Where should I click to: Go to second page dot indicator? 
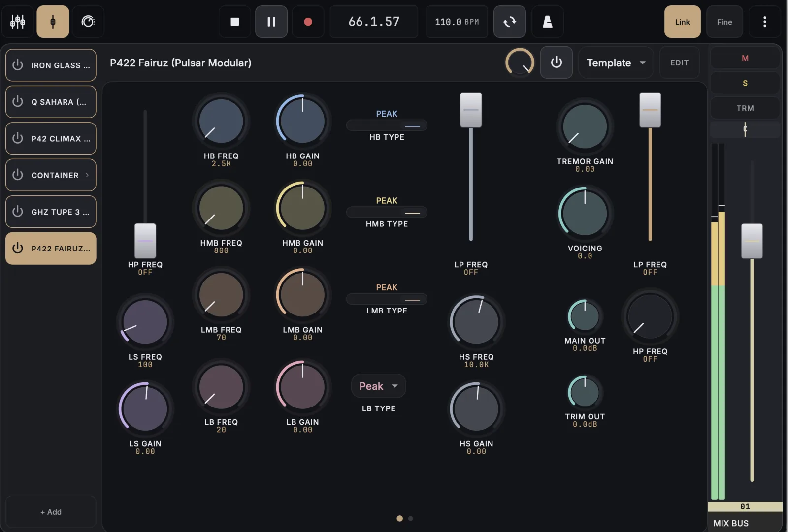click(411, 518)
